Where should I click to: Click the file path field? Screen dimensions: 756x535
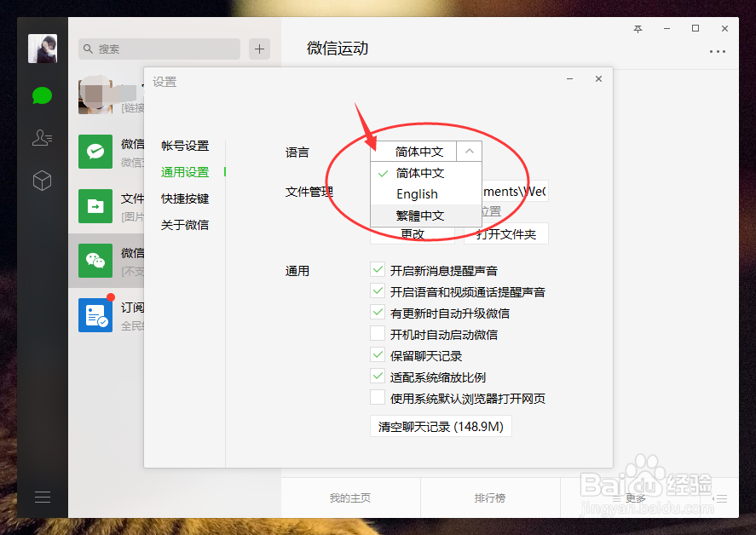click(x=515, y=192)
